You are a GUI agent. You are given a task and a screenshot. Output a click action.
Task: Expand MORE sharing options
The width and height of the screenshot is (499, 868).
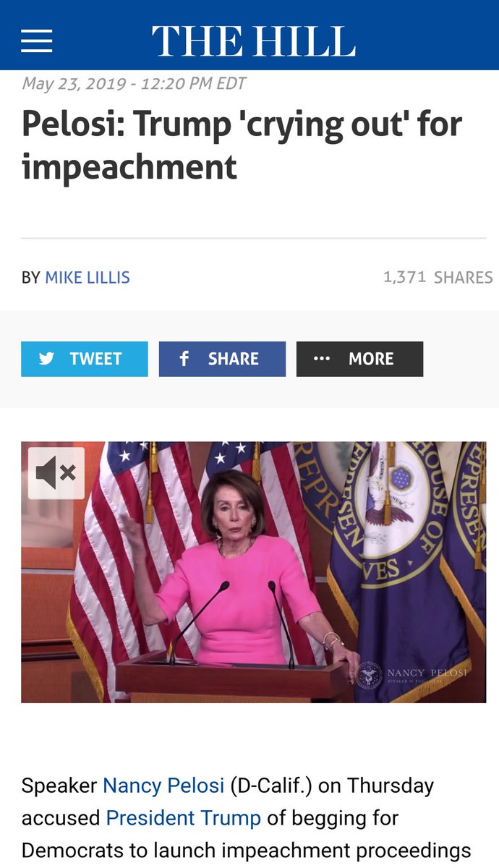pos(359,359)
